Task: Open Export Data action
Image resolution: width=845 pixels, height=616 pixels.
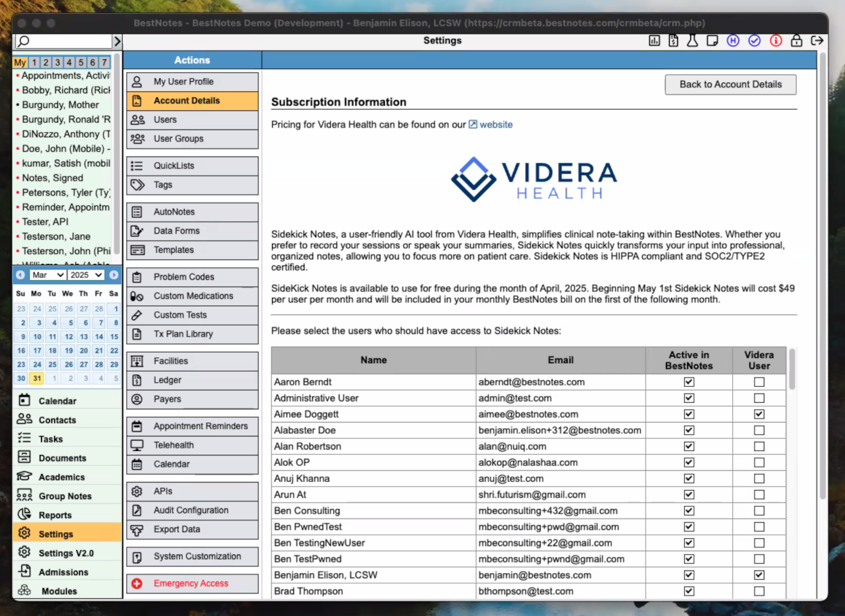Action: (x=192, y=530)
